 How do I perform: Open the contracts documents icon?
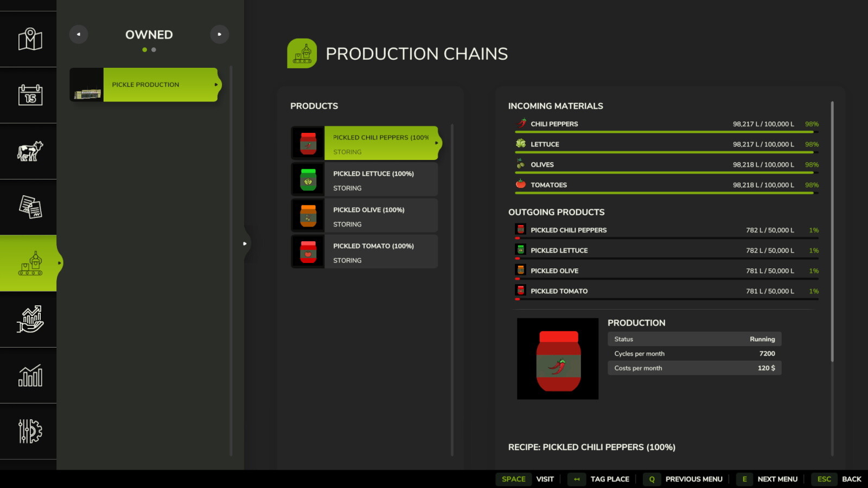(30, 207)
